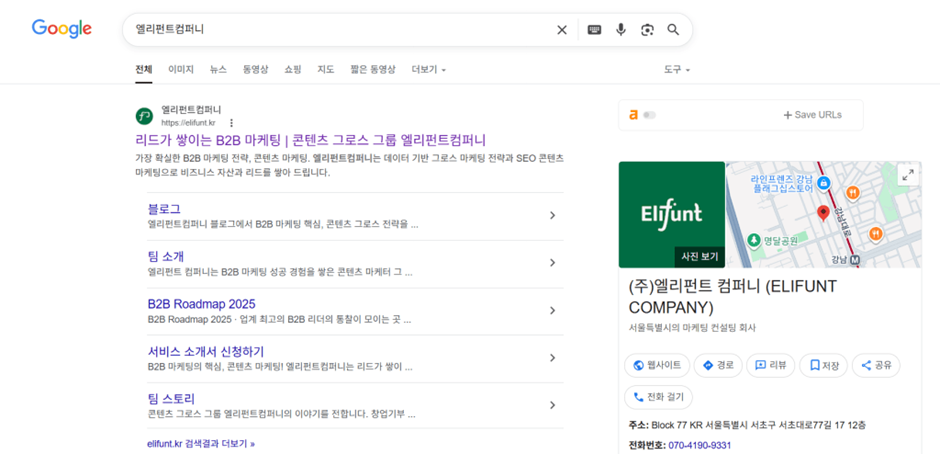Open the main 엘리펀트컴퍼니 result title link
Image resolution: width=940 pixels, height=454 pixels.
point(310,140)
